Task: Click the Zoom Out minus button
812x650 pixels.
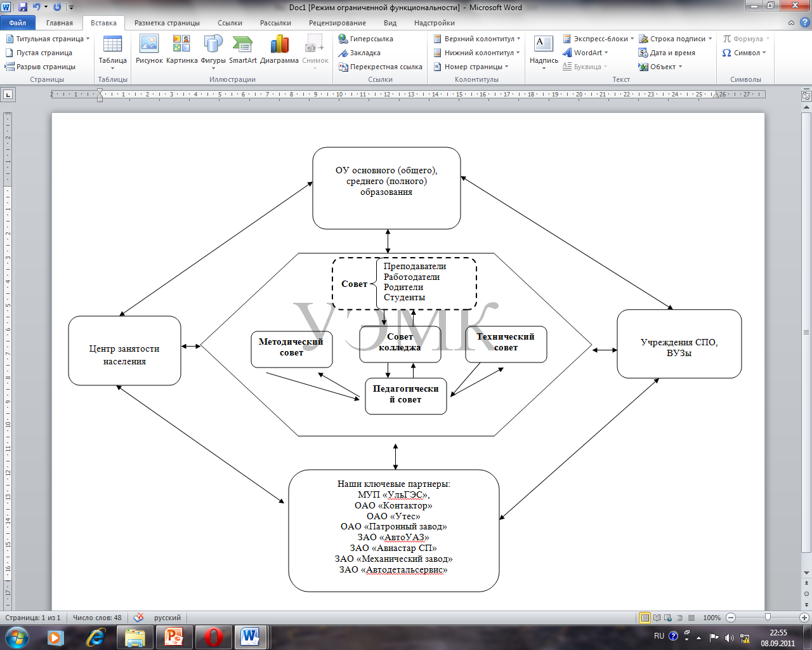Action: 731,618
